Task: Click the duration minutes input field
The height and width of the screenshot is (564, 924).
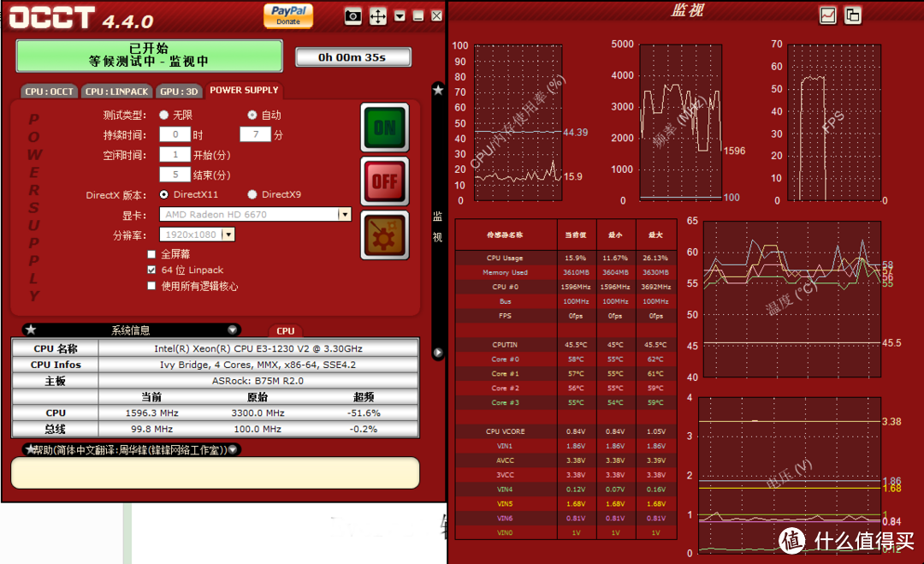Action: point(255,134)
